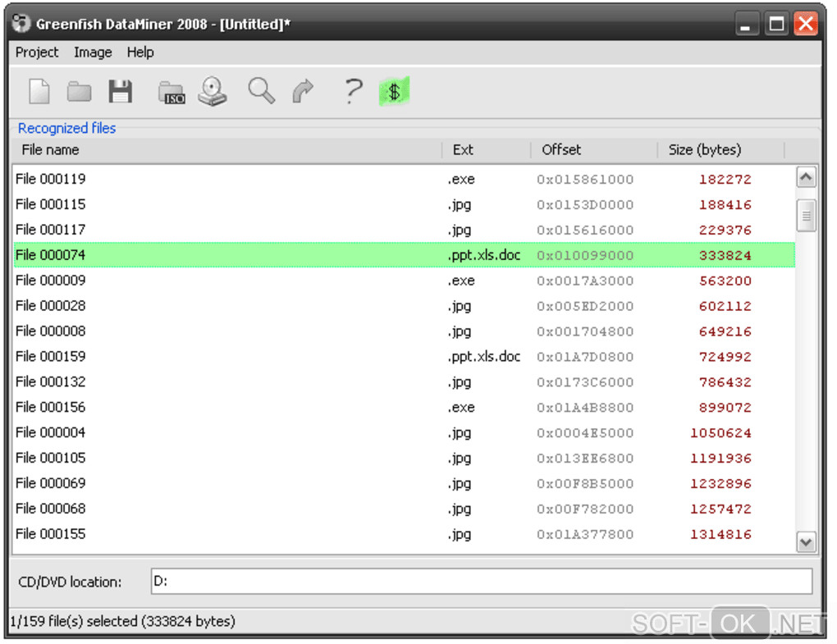The height and width of the screenshot is (644, 837).
Task: Click offset value 0x00F782000
Action: [585, 509]
